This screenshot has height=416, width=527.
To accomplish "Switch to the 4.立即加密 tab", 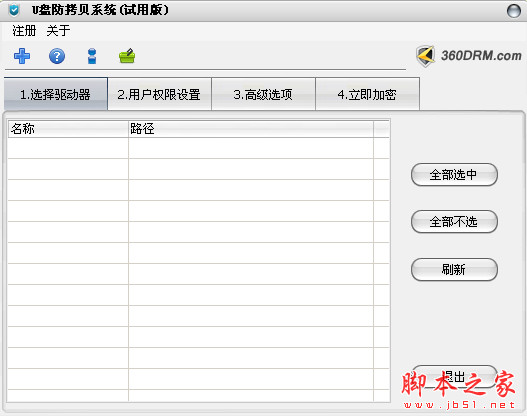I will click(367, 94).
